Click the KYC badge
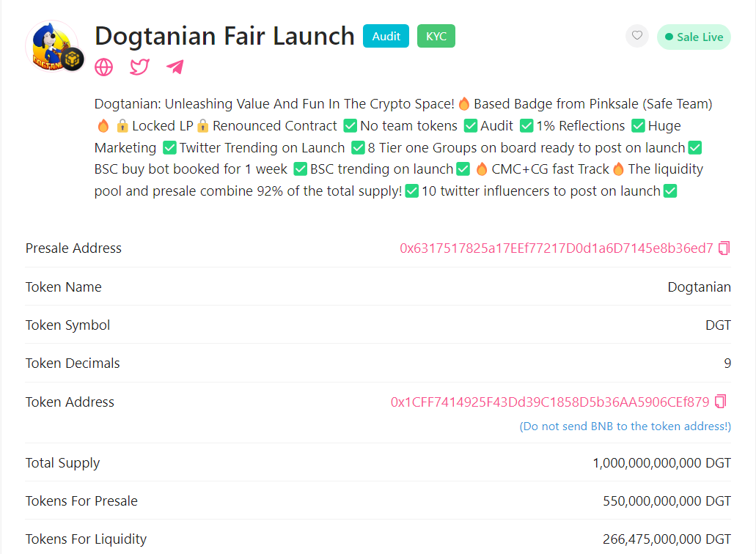Screen dimensions: 756x554 436,36
